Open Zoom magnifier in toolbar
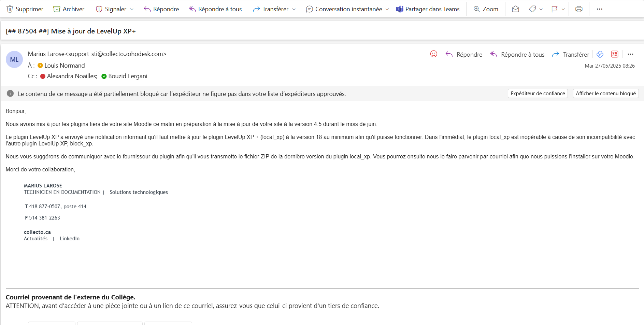The height and width of the screenshot is (325, 644). tap(486, 9)
